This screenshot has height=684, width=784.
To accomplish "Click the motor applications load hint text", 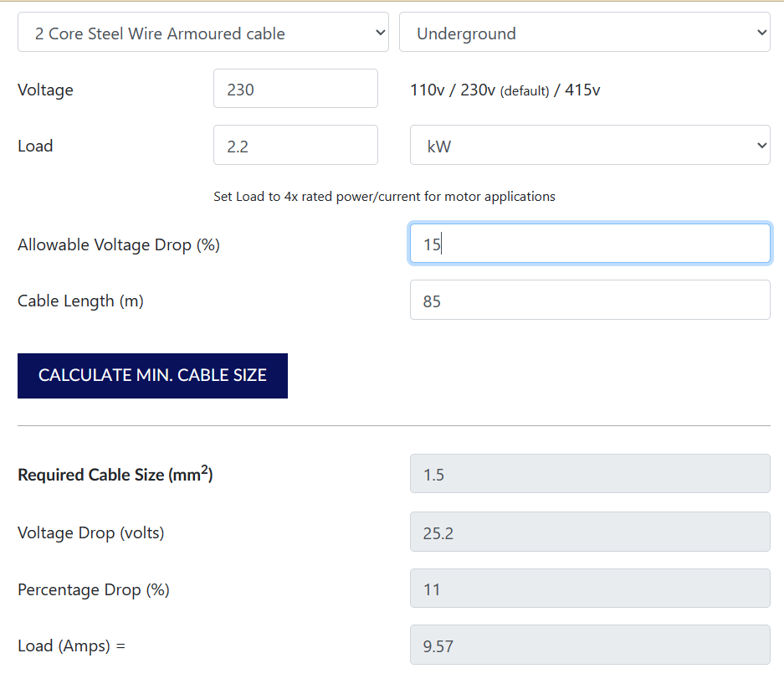I will [x=384, y=197].
